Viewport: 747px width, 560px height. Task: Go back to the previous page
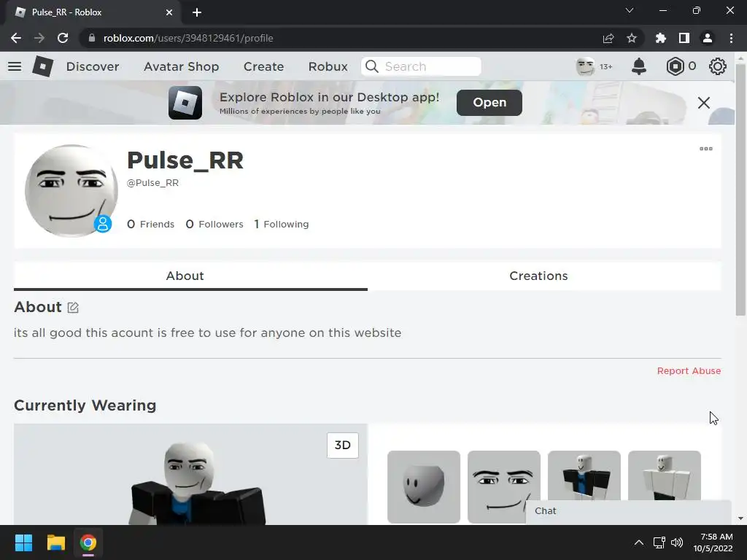16,38
